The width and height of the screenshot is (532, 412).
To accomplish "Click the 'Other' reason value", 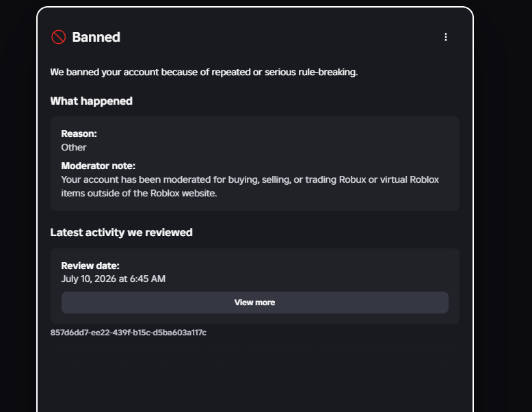I will 74,147.
